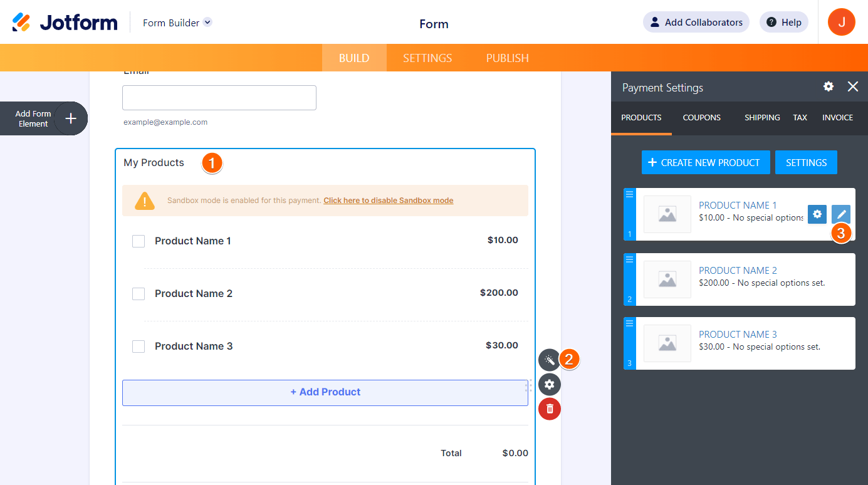Click the Payment Settings gear icon

pyautogui.click(x=829, y=86)
